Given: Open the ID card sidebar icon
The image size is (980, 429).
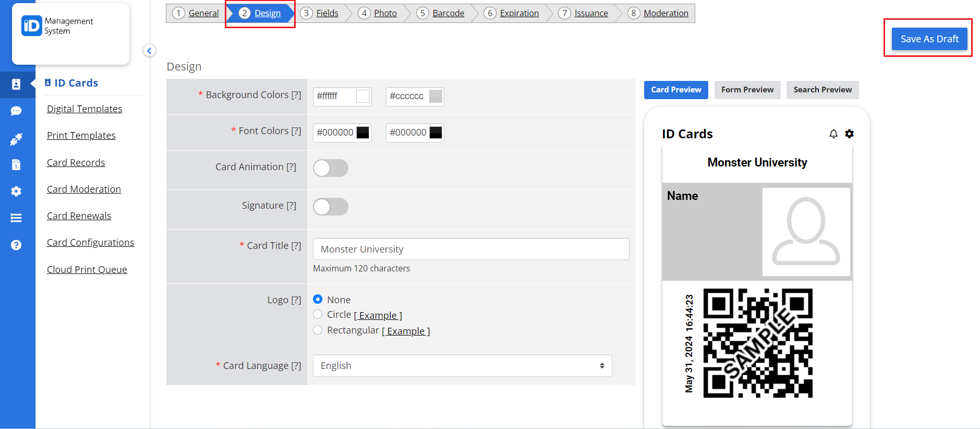Looking at the screenshot, I should [16, 85].
